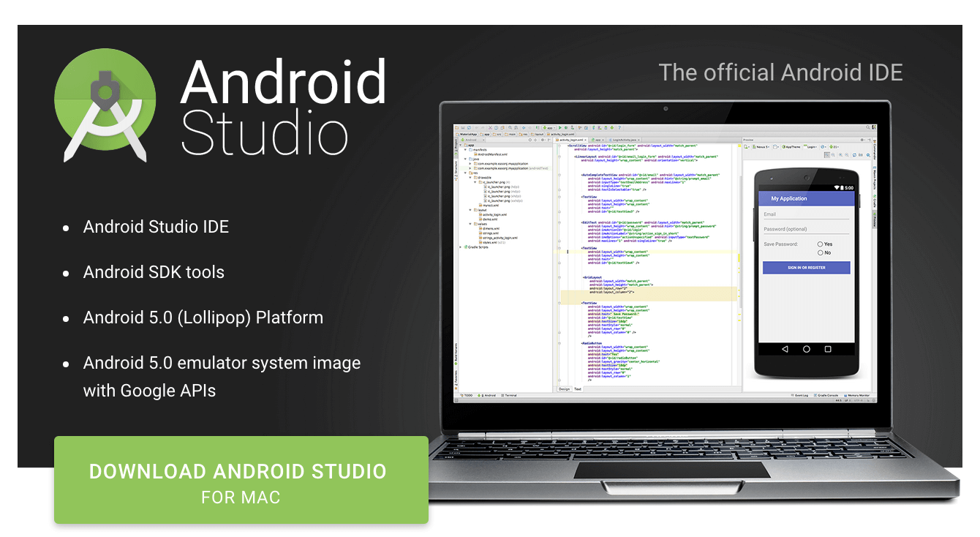
Task: Open the TODO tool window at bottom
Action: tap(466, 395)
